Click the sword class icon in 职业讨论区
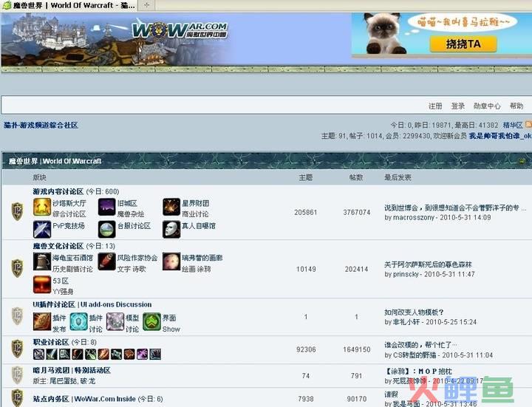 (52, 355)
